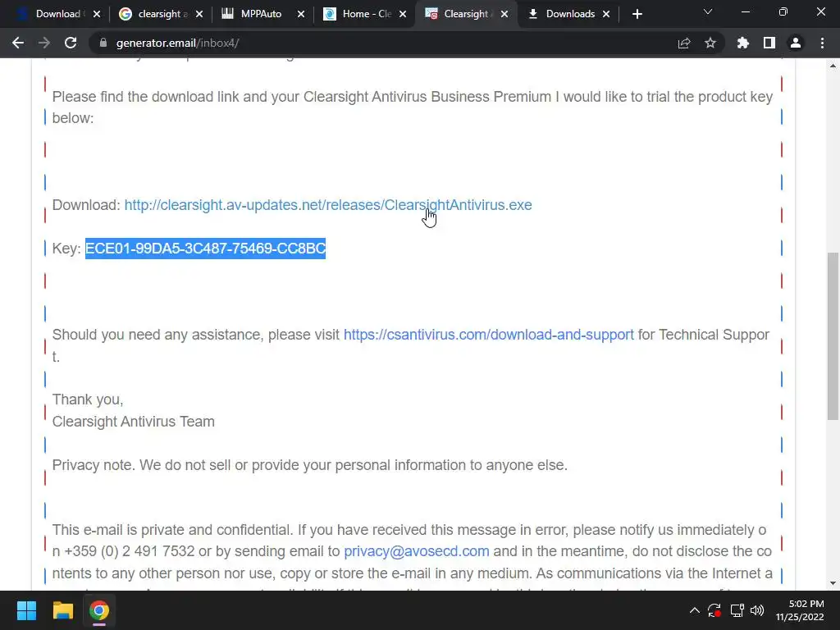The height and width of the screenshot is (630, 840).
Task: Open the Chrome profile menu
Action: [x=796, y=43]
